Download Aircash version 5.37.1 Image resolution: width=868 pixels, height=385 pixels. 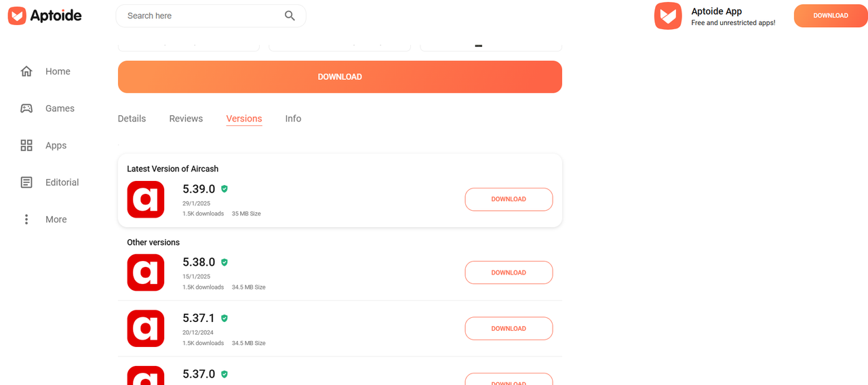click(509, 329)
